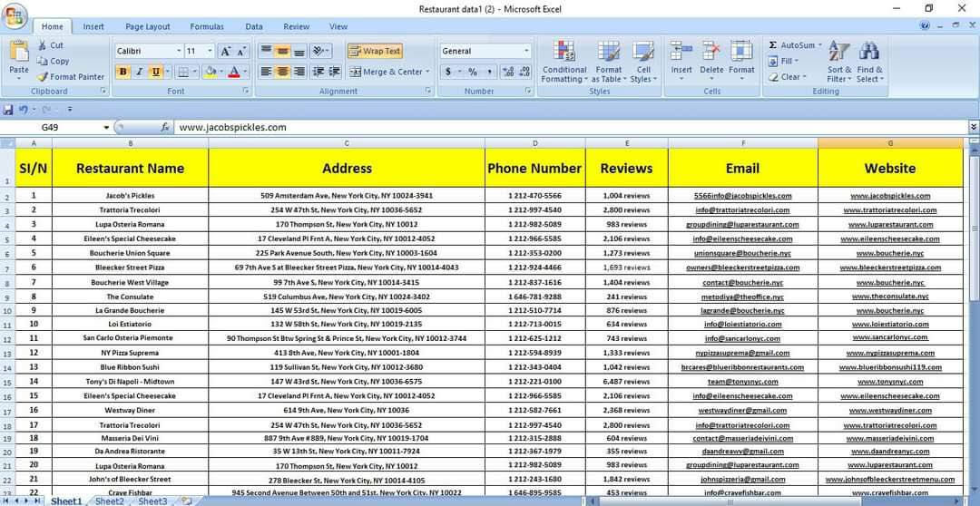
Task: Click Increase Decimal icon
Action: 508,72
